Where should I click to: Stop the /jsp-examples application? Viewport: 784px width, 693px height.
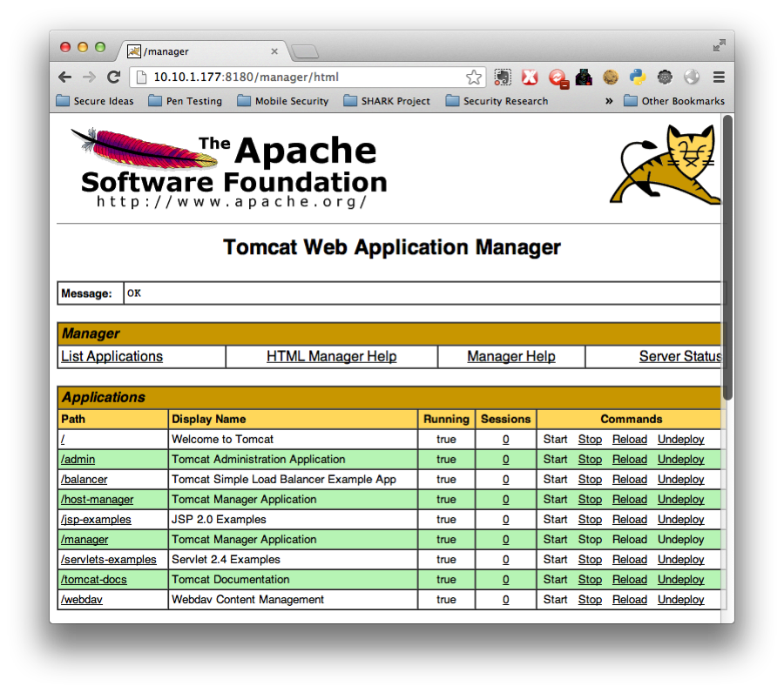pyautogui.click(x=590, y=519)
